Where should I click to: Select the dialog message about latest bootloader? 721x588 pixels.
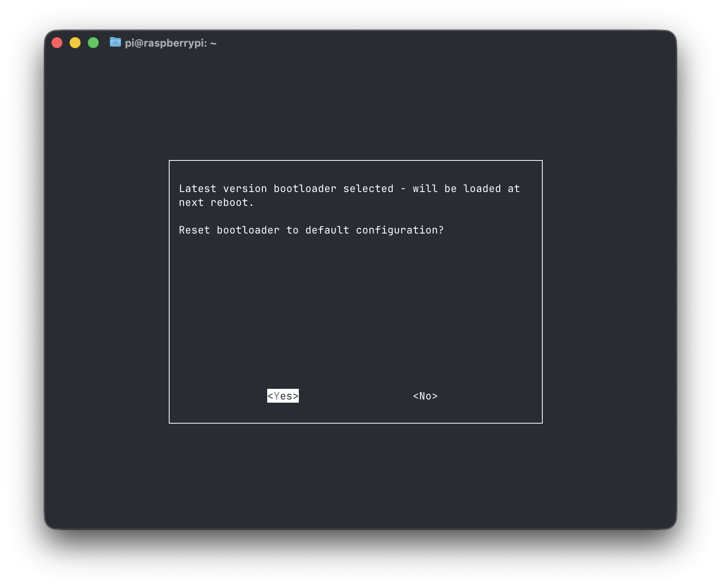349,188
